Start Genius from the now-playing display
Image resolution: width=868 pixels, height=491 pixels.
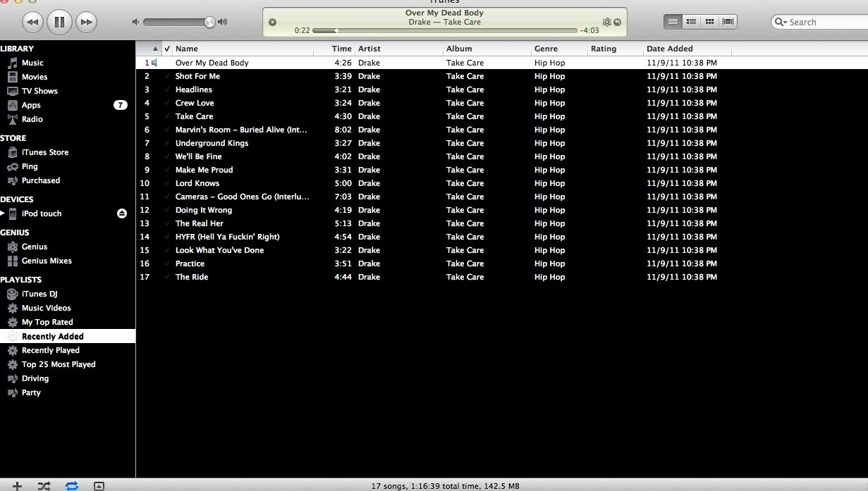606,22
